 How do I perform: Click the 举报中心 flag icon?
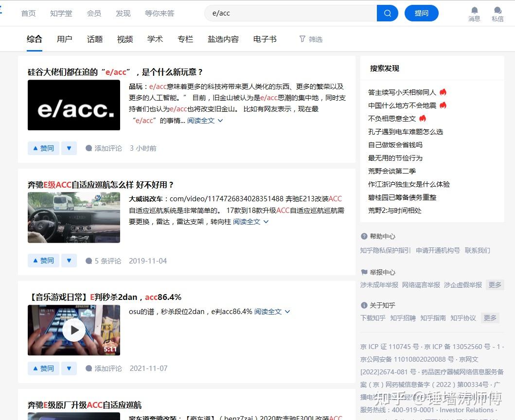click(x=364, y=272)
